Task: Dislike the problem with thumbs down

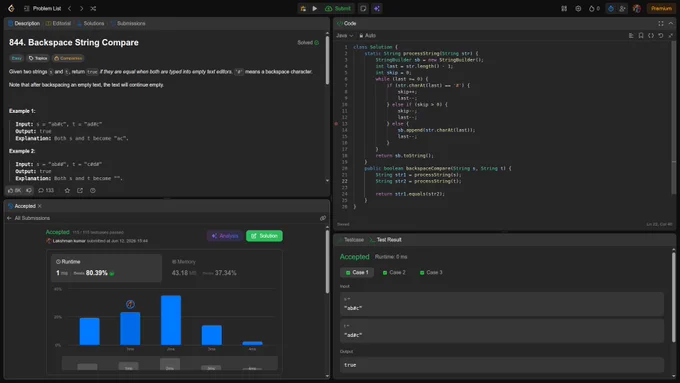Action: point(29,190)
